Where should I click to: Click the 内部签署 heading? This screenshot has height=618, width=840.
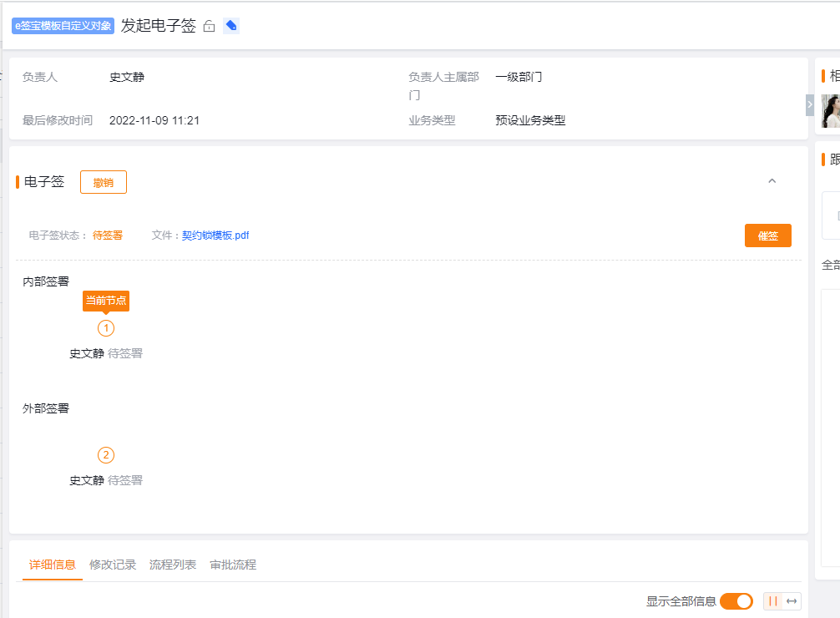pyautogui.click(x=46, y=281)
